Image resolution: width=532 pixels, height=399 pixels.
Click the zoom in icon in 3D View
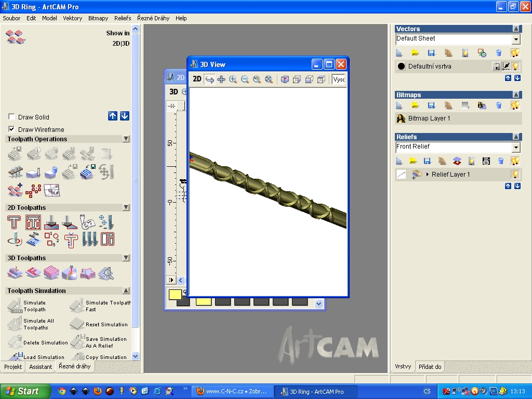point(233,79)
